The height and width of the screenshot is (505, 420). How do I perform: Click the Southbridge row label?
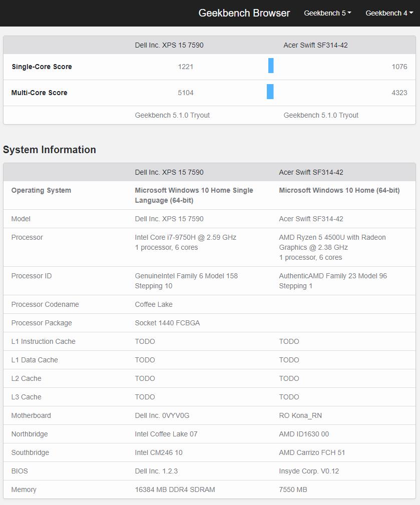pos(30,452)
